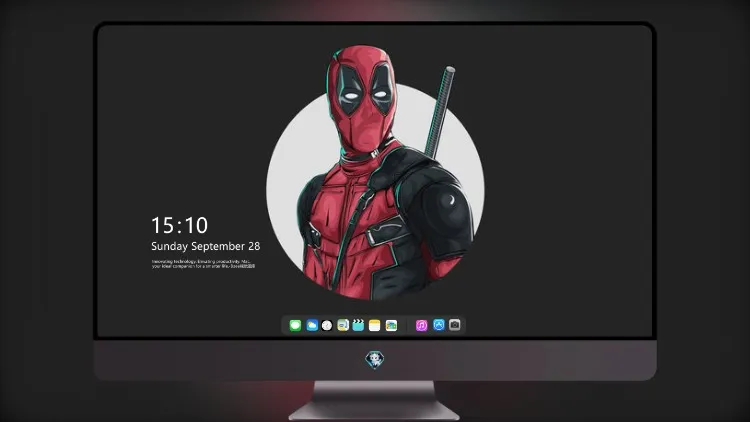The width and height of the screenshot is (750, 422).
Task: Click the logo badge on monitor chin
Action: (x=375, y=360)
